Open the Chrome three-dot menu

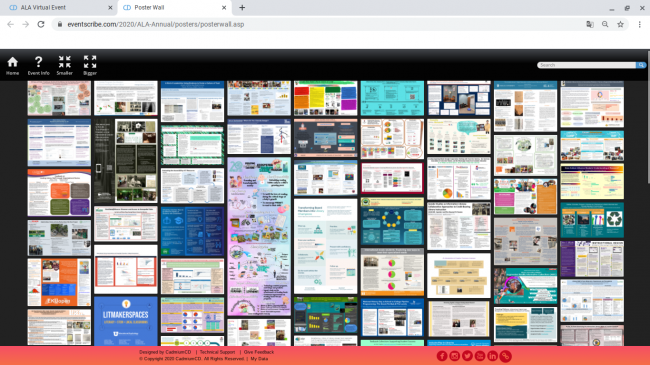coord(640,24)
